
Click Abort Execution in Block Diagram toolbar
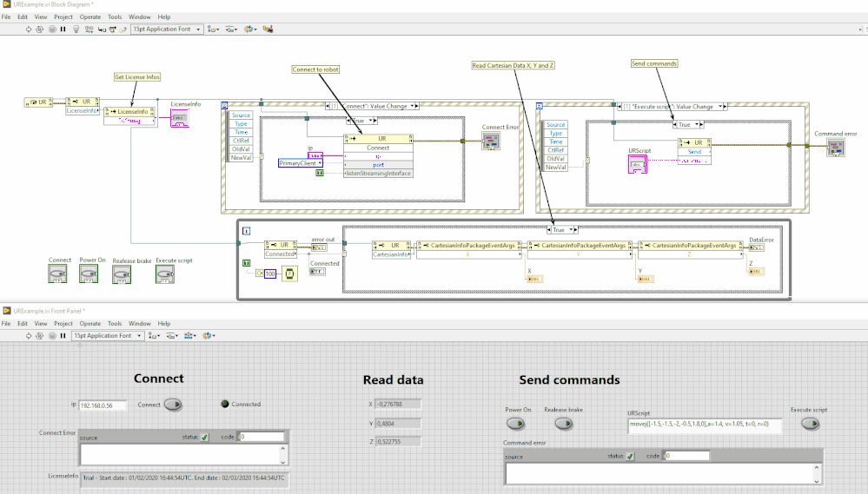pos(52,29)
